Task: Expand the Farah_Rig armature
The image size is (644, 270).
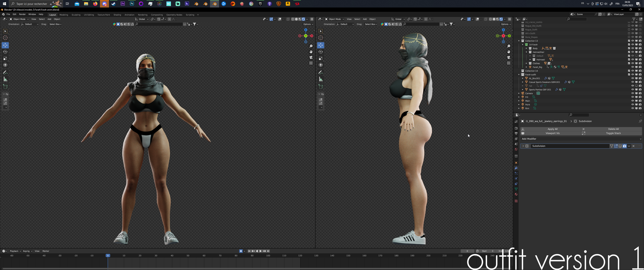Action: coord(526,67)
